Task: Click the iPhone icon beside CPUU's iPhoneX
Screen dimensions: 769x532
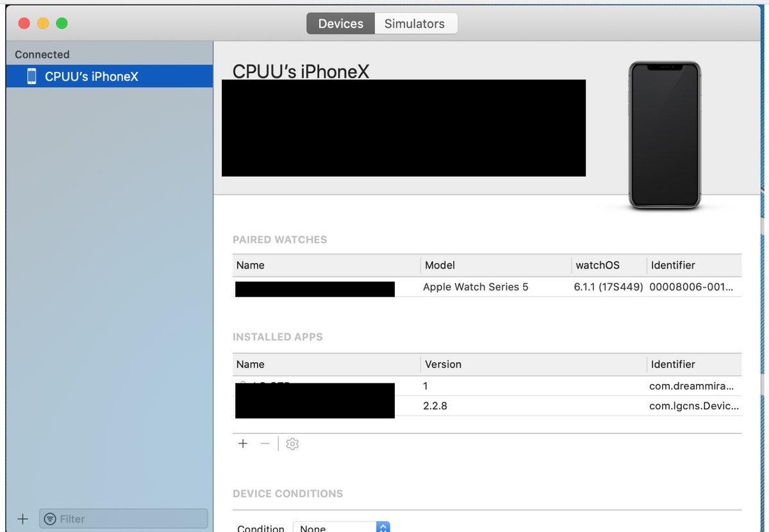Action: coord(31,76)
